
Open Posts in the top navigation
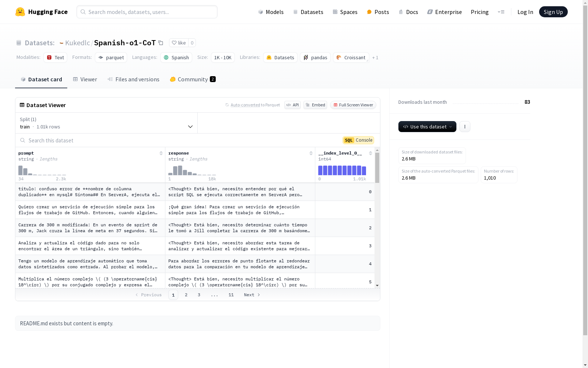click(x=378, y=12)
